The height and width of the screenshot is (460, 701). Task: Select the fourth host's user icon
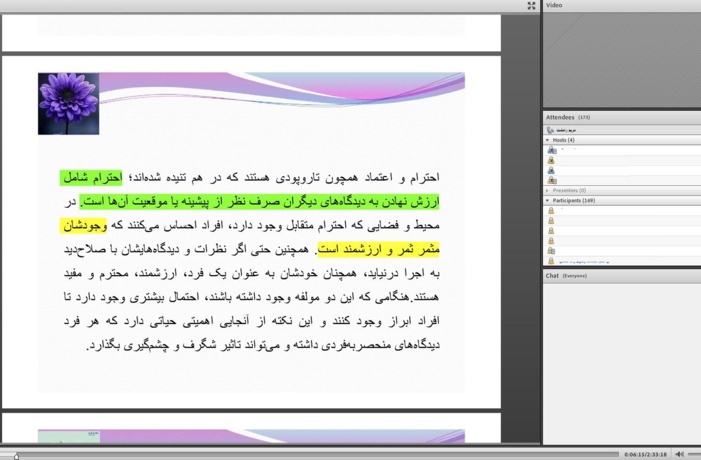552,180
